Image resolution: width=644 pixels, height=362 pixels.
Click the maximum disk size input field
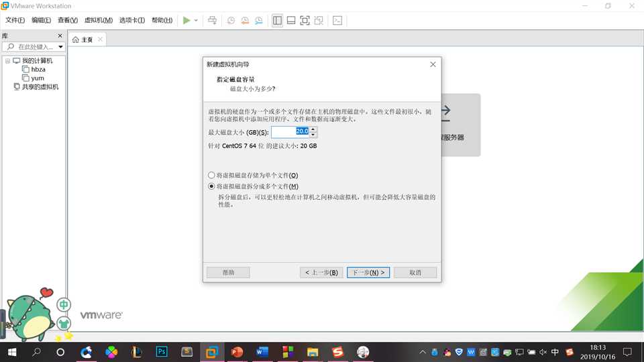(290, 132)
